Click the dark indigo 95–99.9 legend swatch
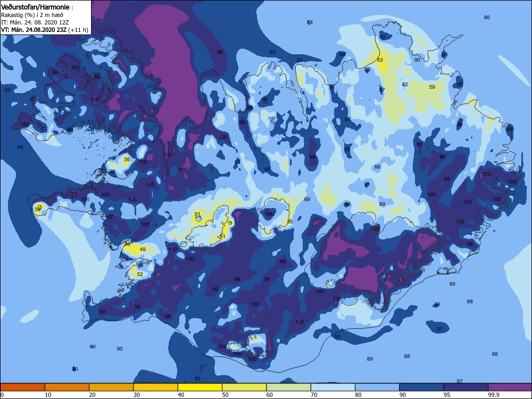This screenshot has width=532, height=399. click(x=466, y=387)
